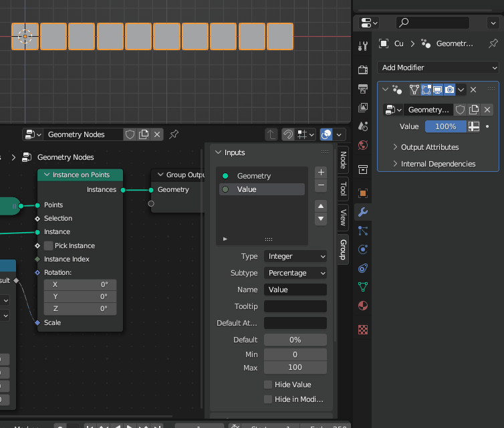Toggle modifier visibility in render

450,90
